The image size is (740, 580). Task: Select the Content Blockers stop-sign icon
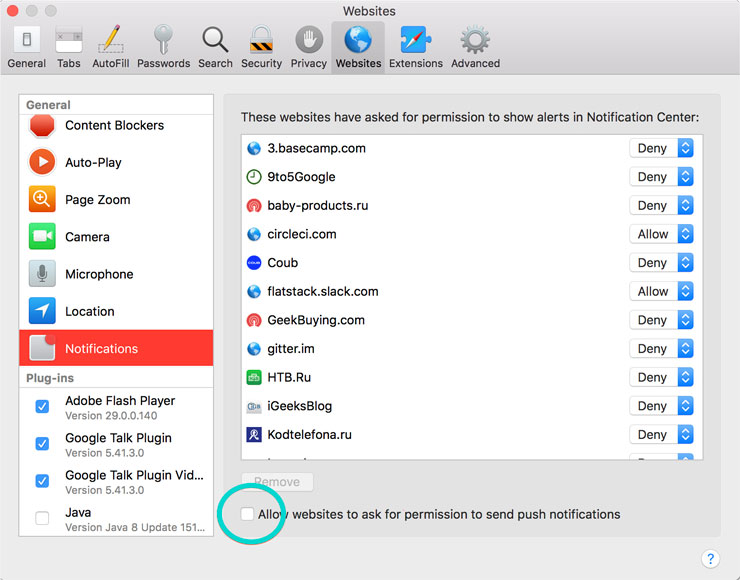42,126
